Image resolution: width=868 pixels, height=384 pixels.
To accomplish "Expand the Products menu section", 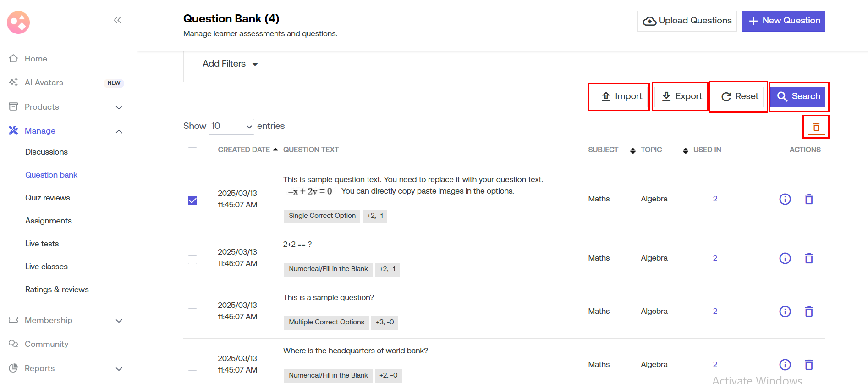I will point(119,107).
